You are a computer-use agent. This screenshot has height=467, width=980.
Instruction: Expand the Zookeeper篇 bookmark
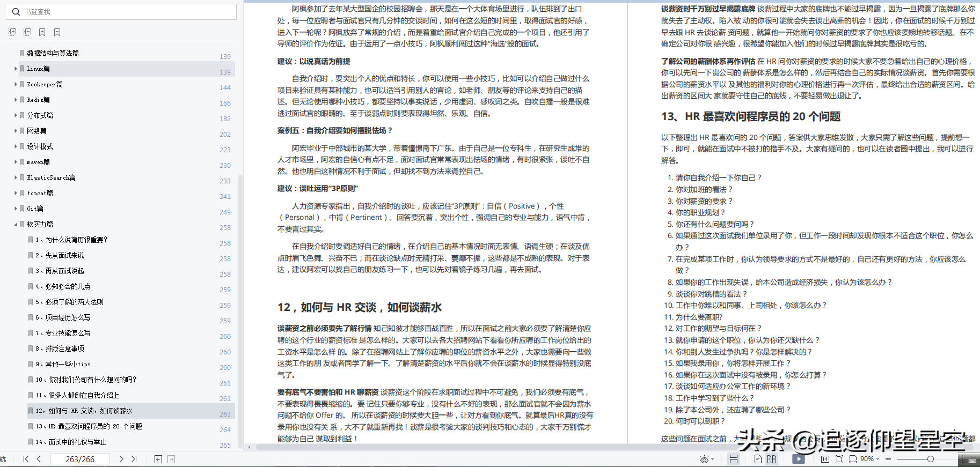point(16,84)
